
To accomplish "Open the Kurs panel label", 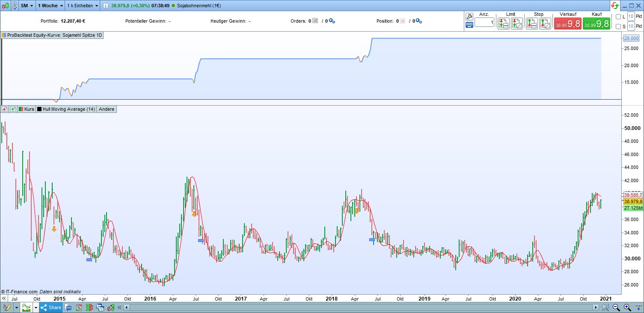I will [x=26, y=109].
